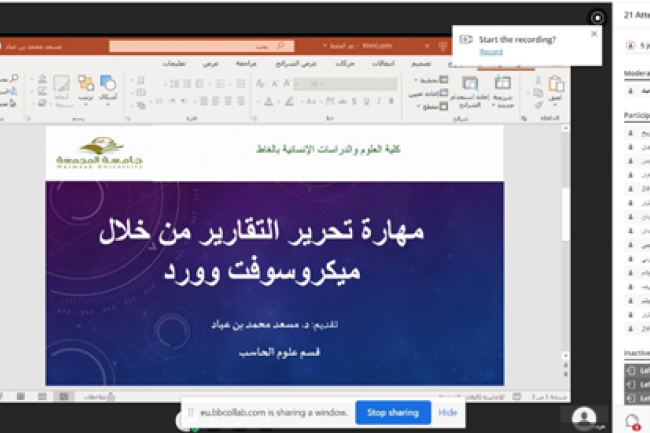Click the Shape Outline pencil icon

(x=42, y=92)
